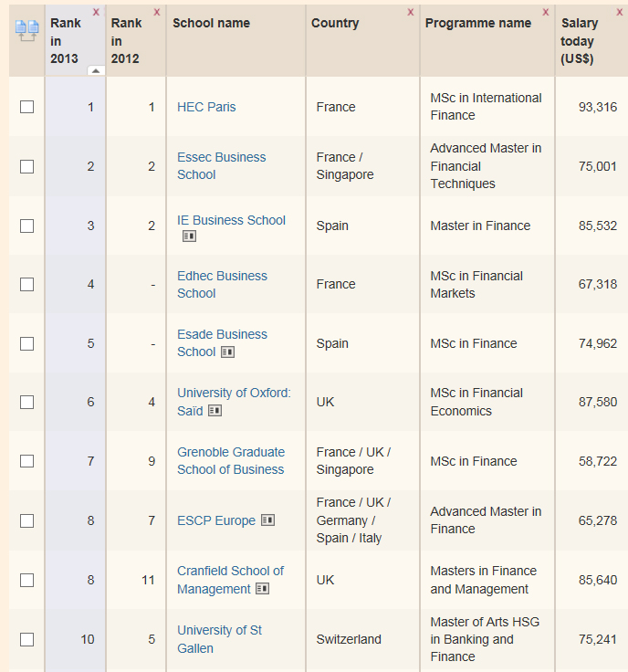Click salary value 85,532

point(598,226)
